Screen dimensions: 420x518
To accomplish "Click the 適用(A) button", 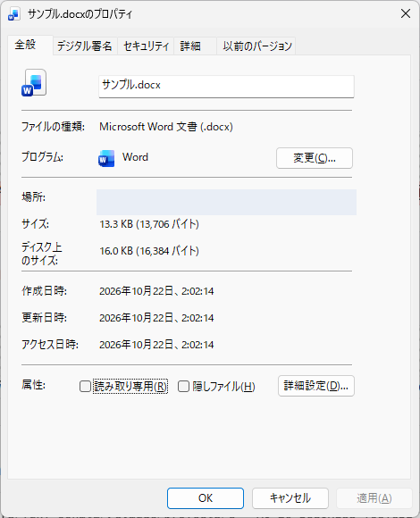I will pyautogui.click(x=374, y=498).
